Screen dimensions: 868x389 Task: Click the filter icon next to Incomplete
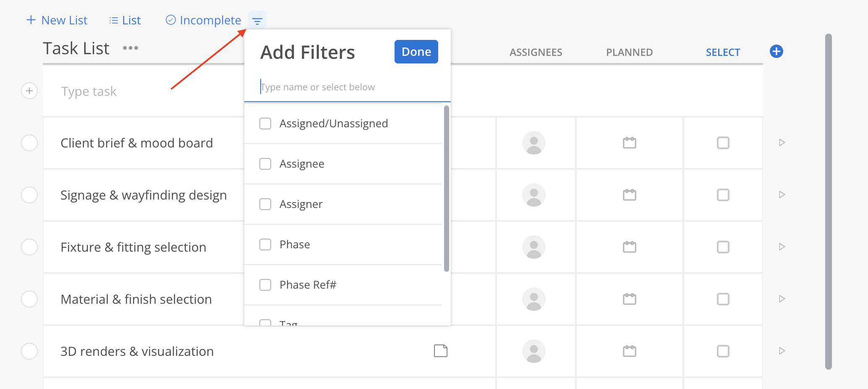[x=257, y=21]
